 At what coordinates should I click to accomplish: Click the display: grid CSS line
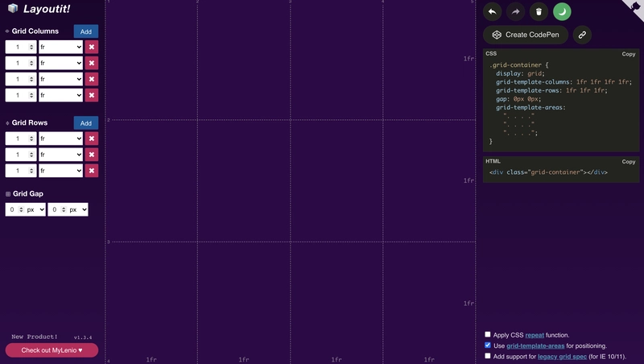pos(520,73)
